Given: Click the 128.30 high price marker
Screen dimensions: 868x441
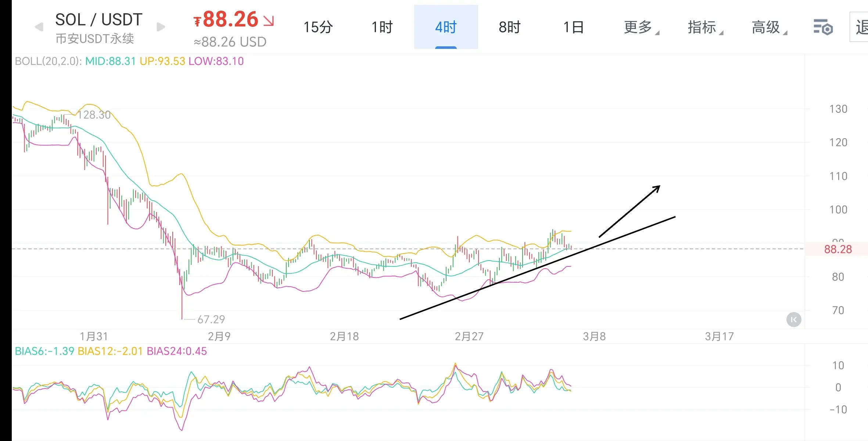Looking at the screenshot, I should tap(94, 115).
